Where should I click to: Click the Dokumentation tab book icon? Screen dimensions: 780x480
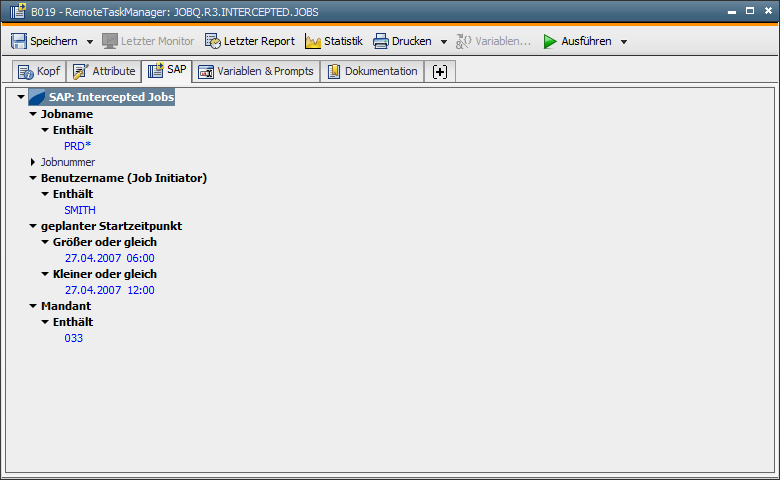tap(334, 72)
